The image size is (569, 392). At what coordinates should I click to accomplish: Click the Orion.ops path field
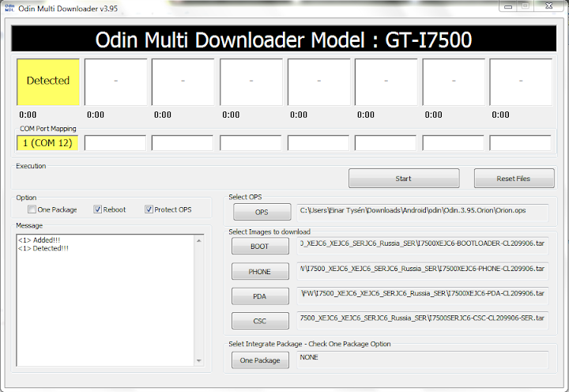click(423, 212)
